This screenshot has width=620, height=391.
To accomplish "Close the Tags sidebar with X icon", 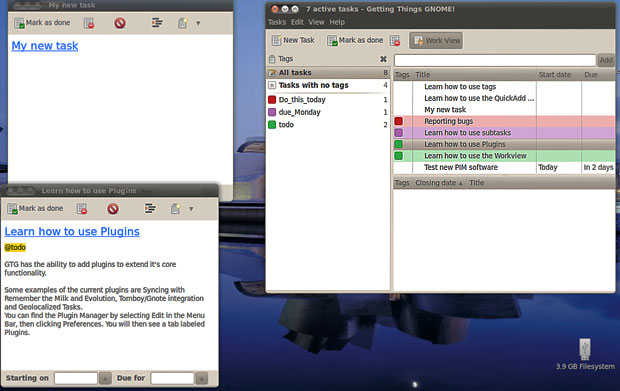I will 383,59.
